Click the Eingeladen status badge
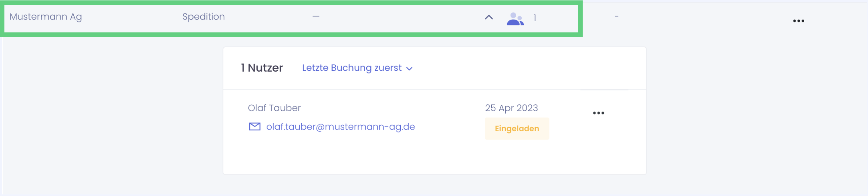 pos(517,128)
